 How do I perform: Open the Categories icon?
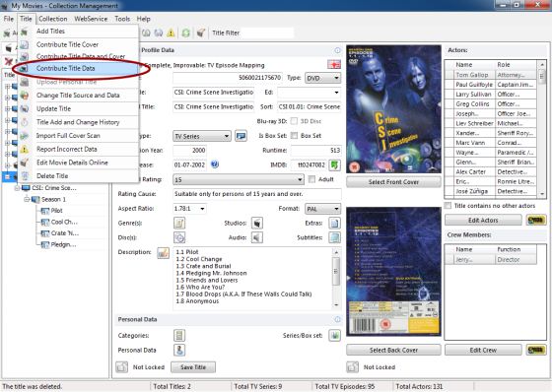point(179,335)
